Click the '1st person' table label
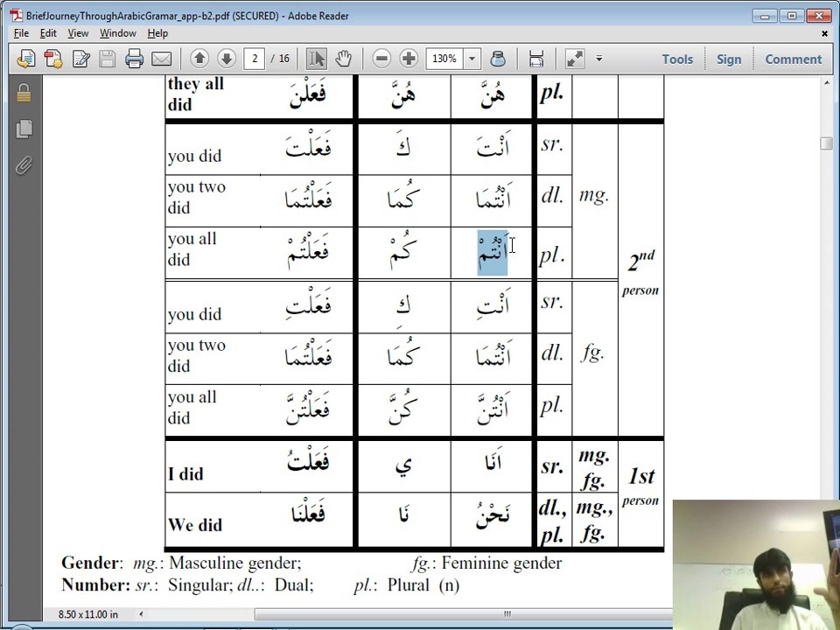 [640, 486]
